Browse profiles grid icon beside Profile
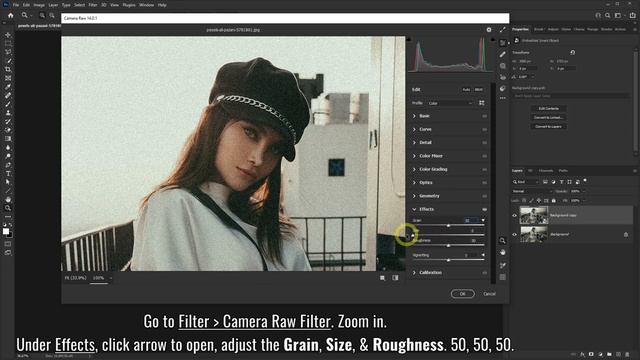640x360 pixels. click(482, 103)
